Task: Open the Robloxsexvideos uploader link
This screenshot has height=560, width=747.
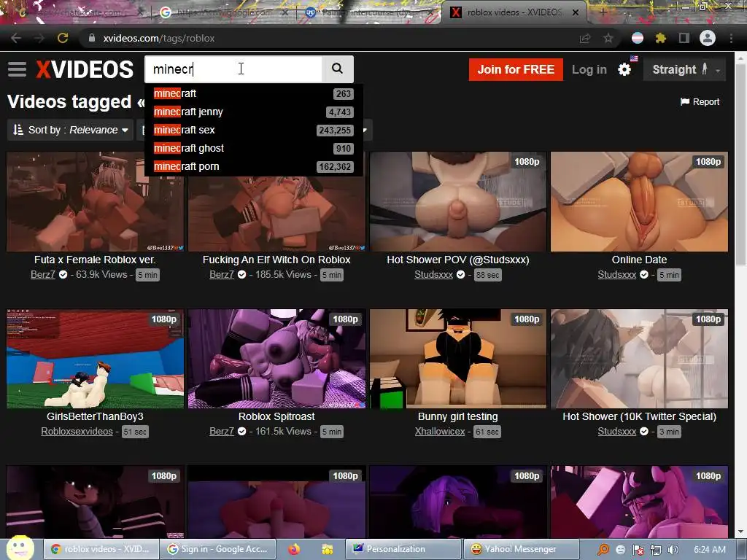Action: pos(77,432)
